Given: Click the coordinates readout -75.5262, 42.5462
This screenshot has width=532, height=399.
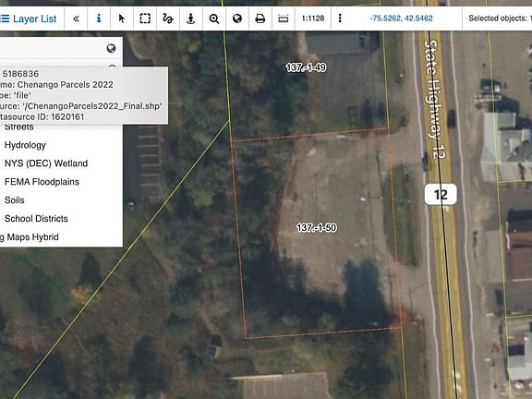Looking at the screenshot, I should coord(402,18).
